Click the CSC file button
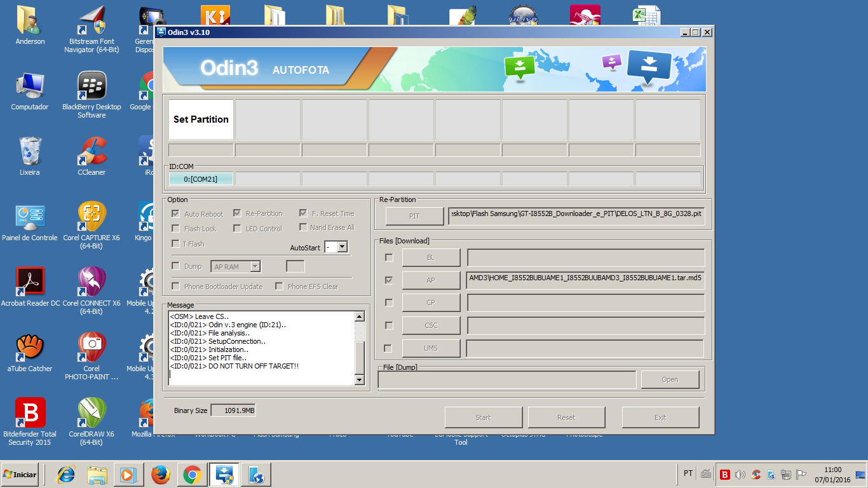Viewport: 868px width, 488px height. click(431, 325)
